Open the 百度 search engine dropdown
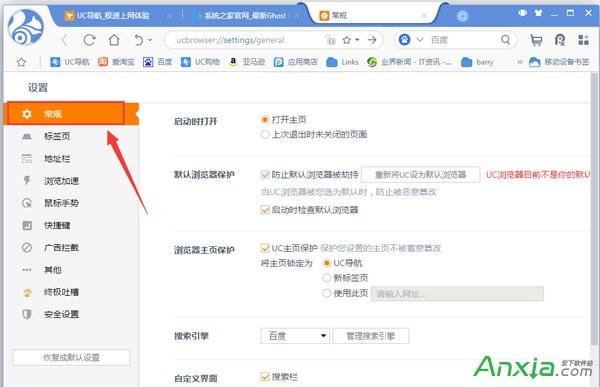This screenshot has width=600, height=387. point(295,336)
